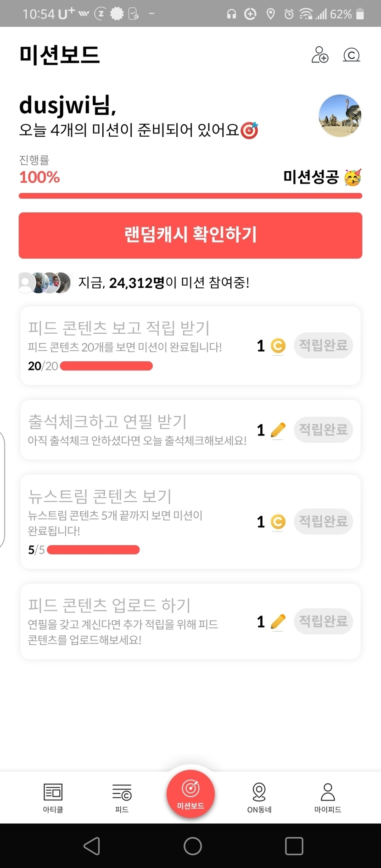Tap the coin icon in 뉴스트림 mission
Image resolution: width=381 pixels, height=868 pixels.
278,522
